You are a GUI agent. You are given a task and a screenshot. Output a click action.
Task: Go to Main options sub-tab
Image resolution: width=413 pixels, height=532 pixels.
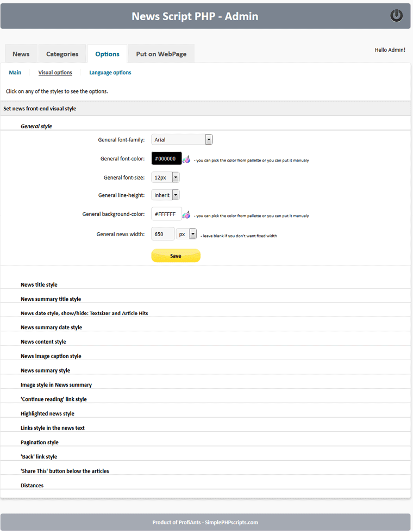pos(15,72)
